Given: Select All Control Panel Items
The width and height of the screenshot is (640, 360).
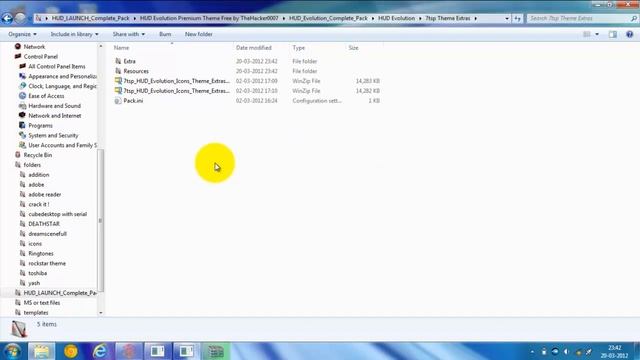Looking at the screenshot, I should click(57, 67).
